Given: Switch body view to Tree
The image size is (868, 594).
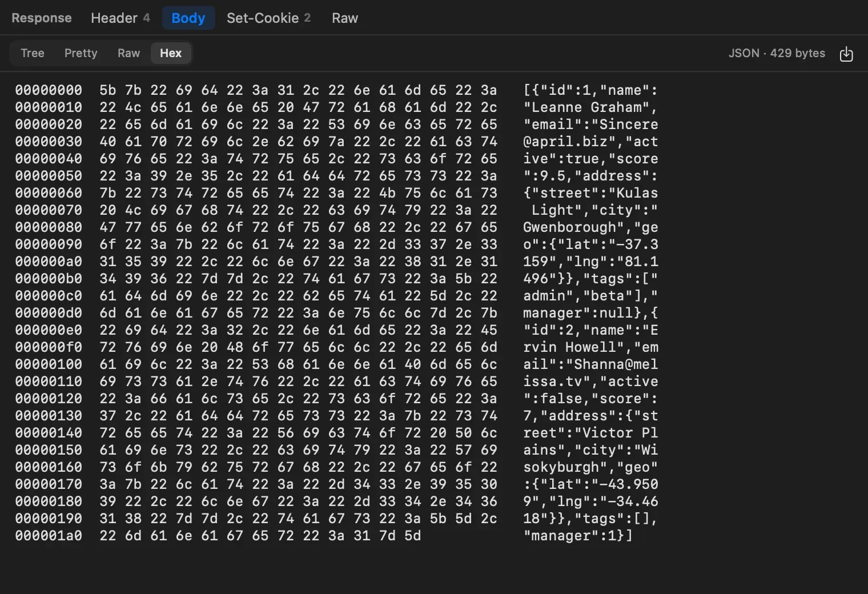Looking at the screenshot, I should pos(33,53).
